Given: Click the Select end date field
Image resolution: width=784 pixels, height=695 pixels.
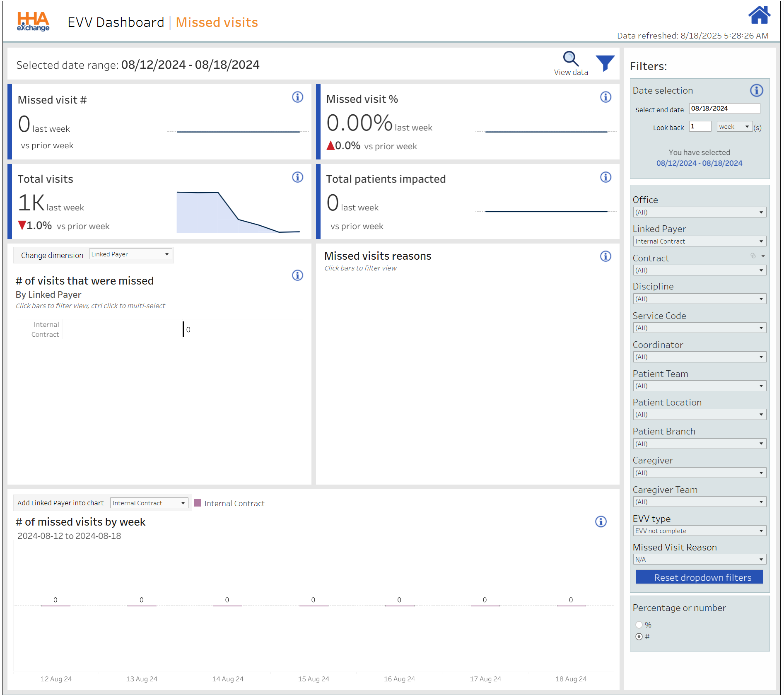Looking at the screenshot, I should [724, 109].
